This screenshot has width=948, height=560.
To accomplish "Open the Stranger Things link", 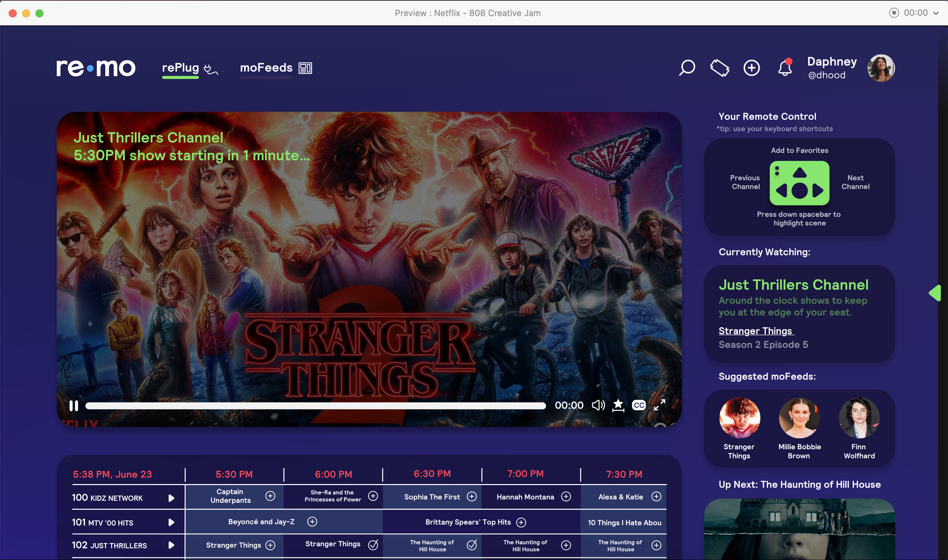I will point(756,331).
